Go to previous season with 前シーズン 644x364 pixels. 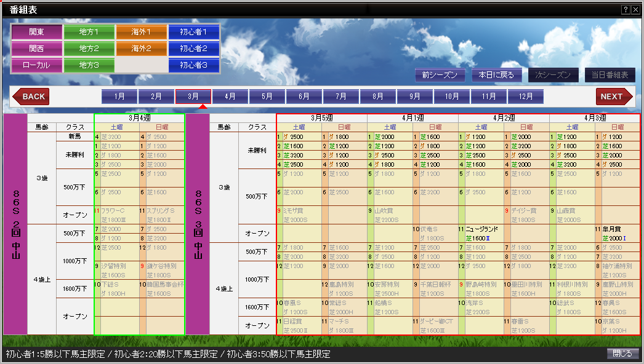[440, 75]
